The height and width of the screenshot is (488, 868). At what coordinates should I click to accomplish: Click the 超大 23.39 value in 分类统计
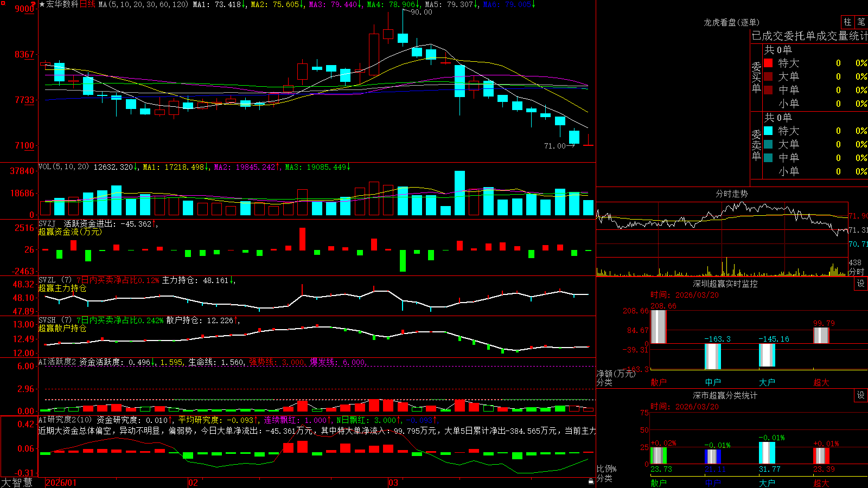[x=824, y=469]
